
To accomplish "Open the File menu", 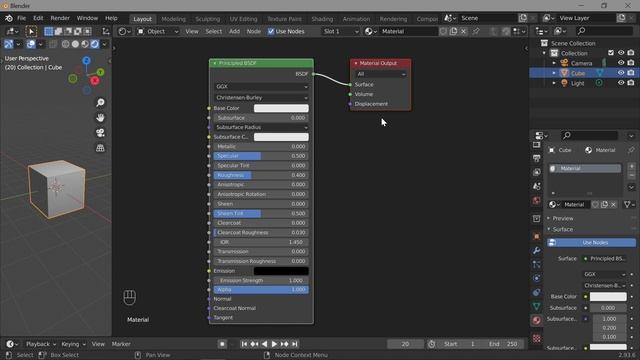I will point(22,18).
